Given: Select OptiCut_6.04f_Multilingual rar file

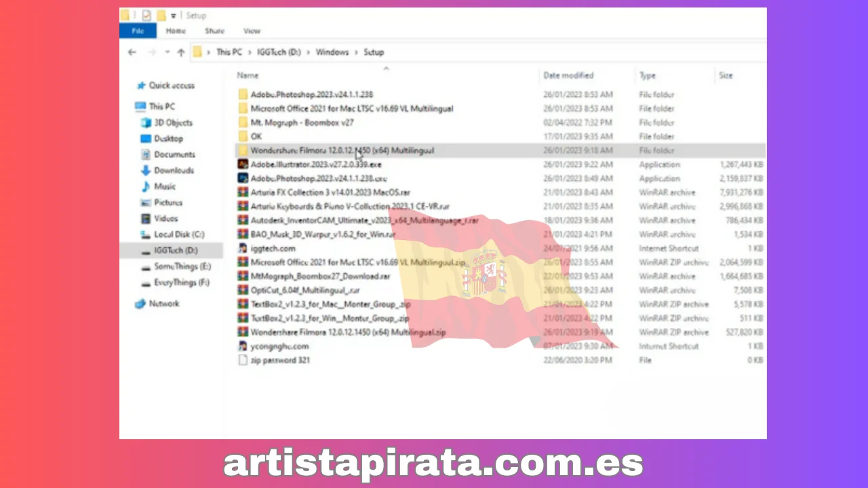Looking at the screenshot, I should pos(305,290).
